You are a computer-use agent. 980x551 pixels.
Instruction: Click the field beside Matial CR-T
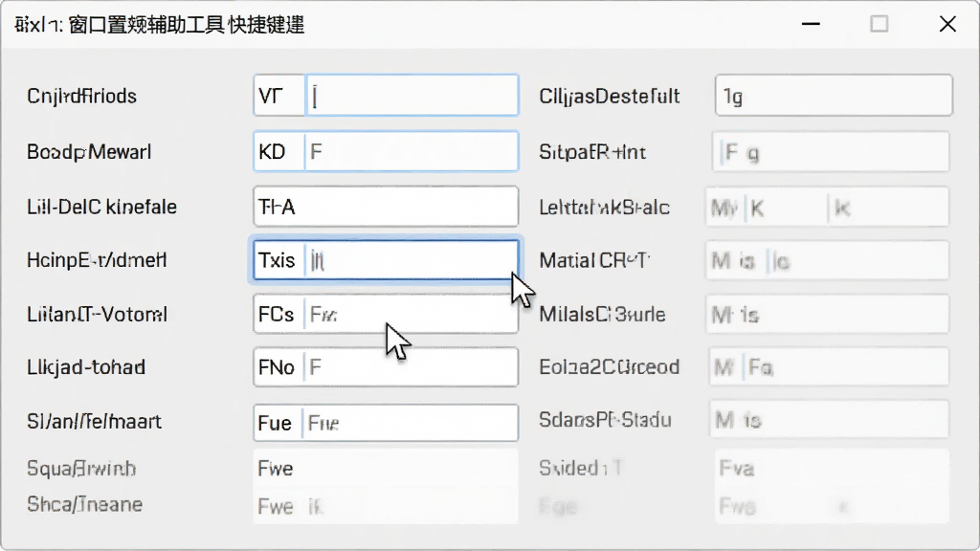(828, 260)
